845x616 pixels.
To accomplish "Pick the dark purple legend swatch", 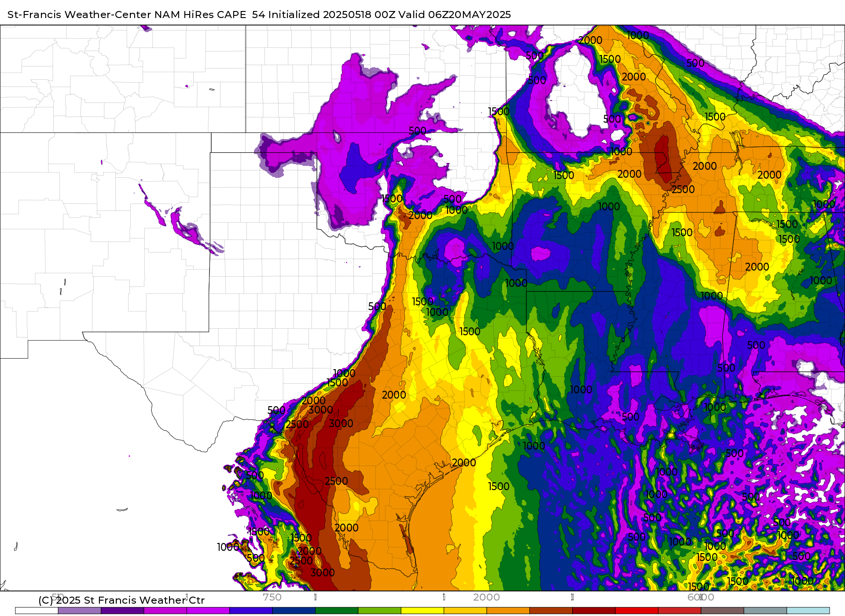I will (122, 611).
